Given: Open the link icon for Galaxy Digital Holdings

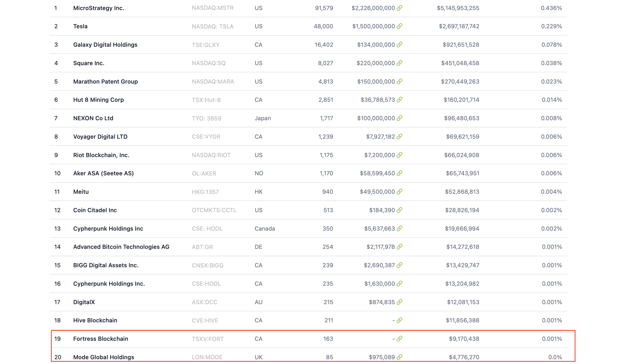Looking at the screenshot, I should (x=399, y=45).
